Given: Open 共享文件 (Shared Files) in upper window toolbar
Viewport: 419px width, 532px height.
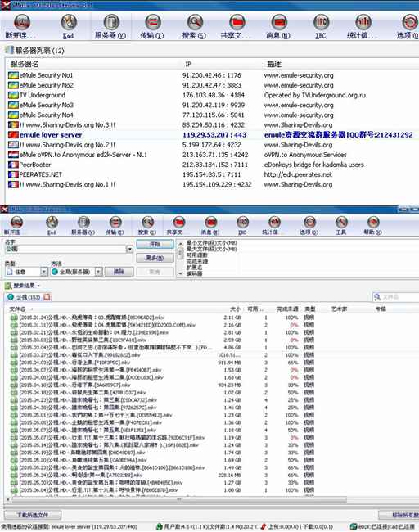Looking at the screenshot, I should tap(237, 26).
